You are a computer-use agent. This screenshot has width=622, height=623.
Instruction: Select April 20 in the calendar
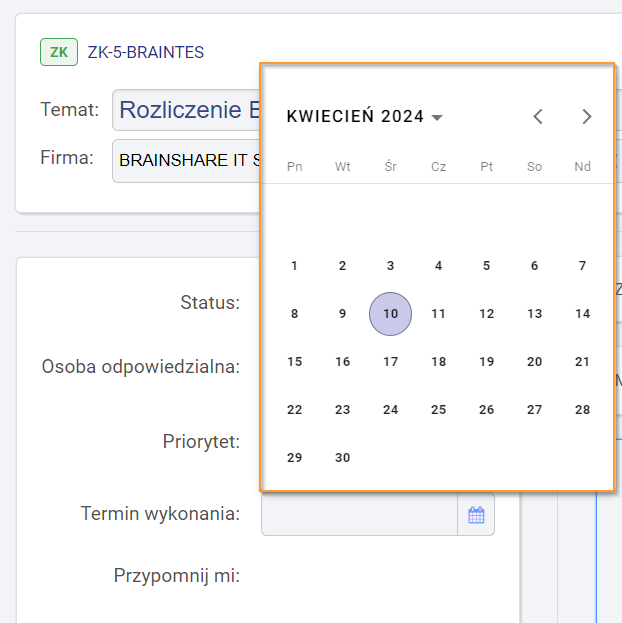pos(535,362)
